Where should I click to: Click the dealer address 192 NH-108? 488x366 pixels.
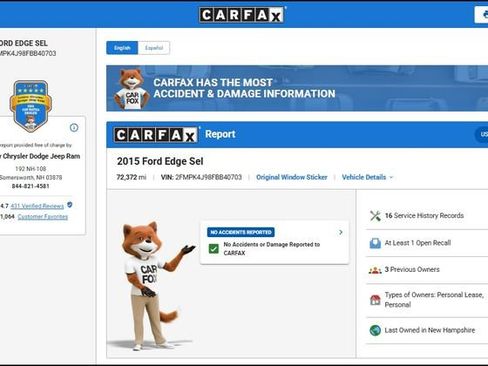tap(31, 169)
